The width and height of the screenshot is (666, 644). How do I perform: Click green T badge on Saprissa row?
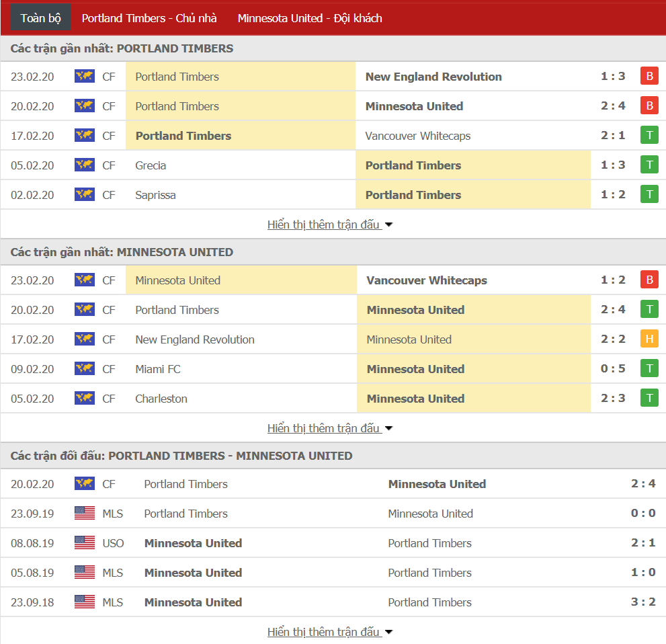pos(649,194)
